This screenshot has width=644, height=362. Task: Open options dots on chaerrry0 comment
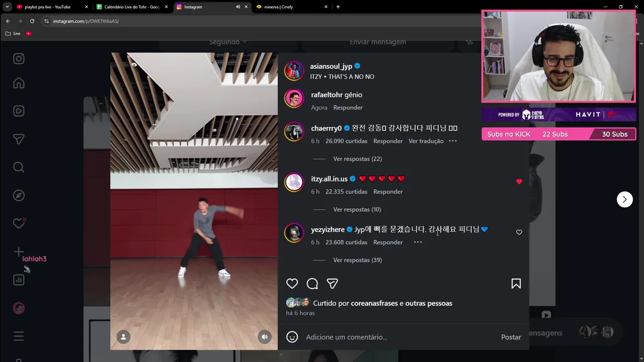453,141
